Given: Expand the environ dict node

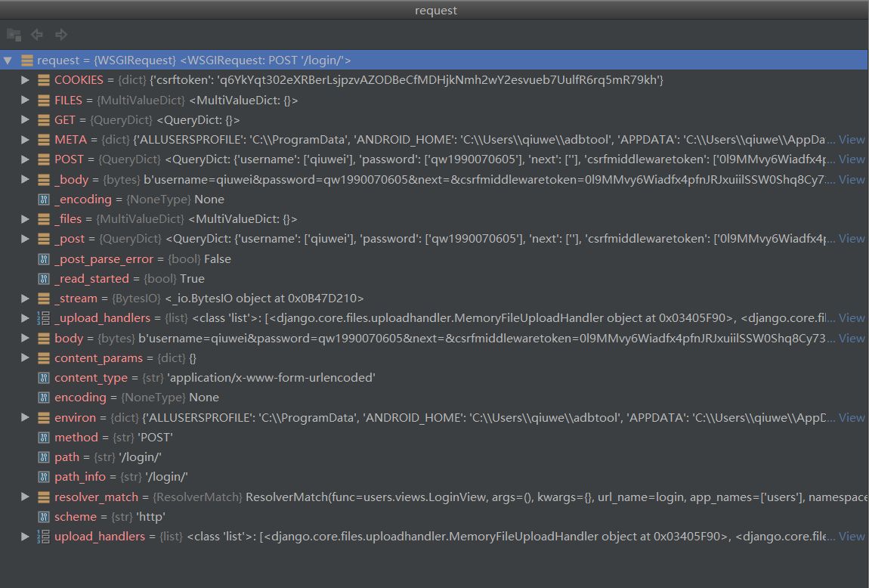Looking at the screenshot, I should [x=25, y=417].
